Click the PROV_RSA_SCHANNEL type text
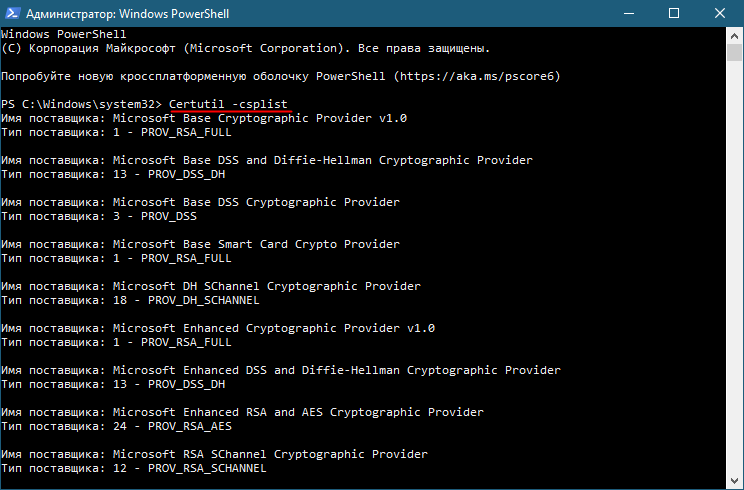 207,468
